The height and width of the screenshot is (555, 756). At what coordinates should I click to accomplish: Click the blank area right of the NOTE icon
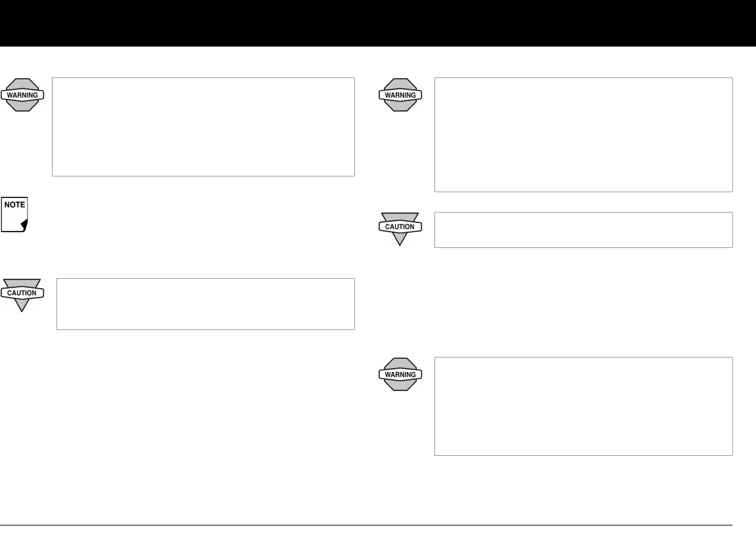pos(197,216)
